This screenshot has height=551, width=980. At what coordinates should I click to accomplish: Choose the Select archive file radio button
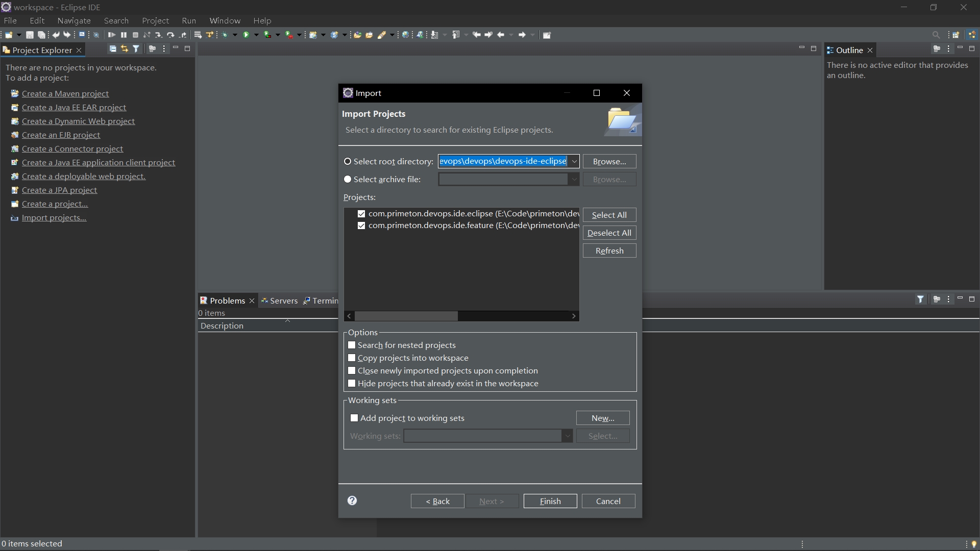point(348,179)
